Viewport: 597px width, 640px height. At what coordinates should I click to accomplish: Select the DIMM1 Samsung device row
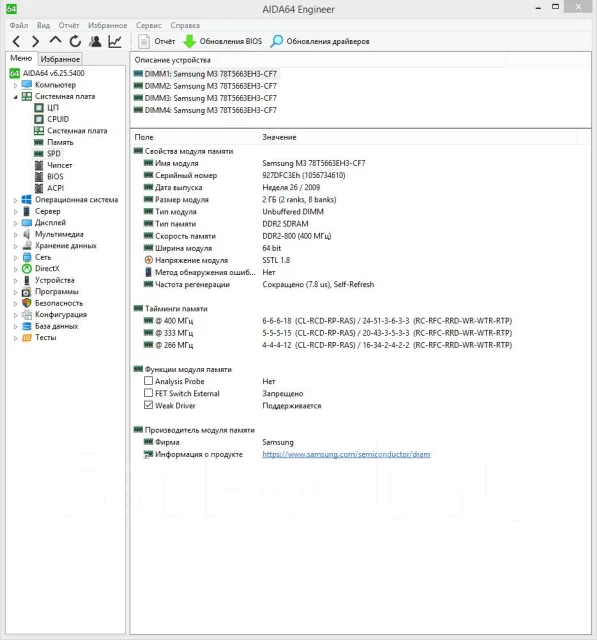coord(205,74)
